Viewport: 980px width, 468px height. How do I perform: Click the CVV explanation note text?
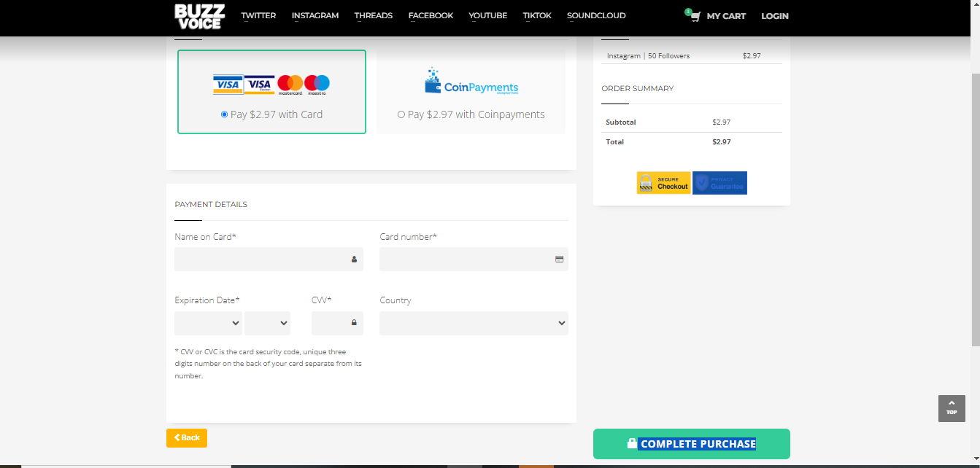click(x=269, y=364)
